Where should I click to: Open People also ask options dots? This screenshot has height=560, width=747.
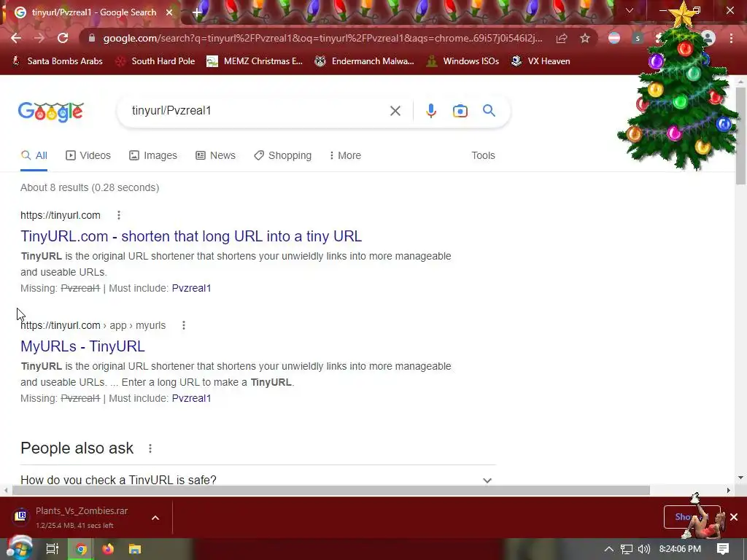(x=150, y=448)
